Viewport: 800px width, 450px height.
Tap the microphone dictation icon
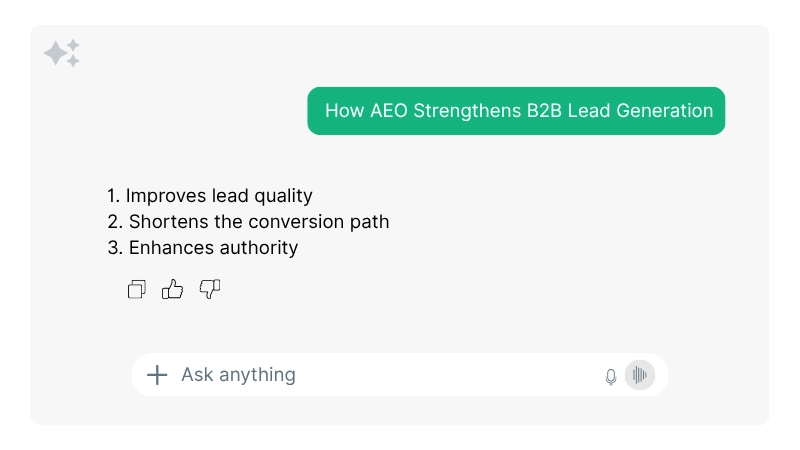tap(611, 376)
